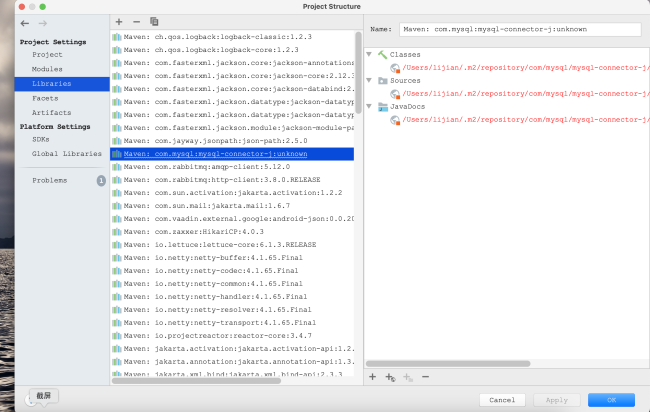
Task: Select jackson-core:2.12 library
Action: click(x=232, y=76)
